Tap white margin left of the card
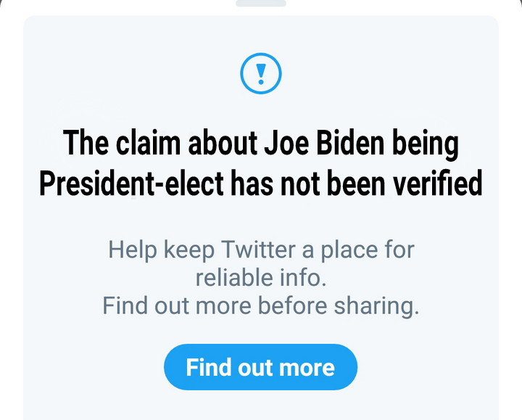The height and width of the screenshot is (420, 522). coord(10,218)
